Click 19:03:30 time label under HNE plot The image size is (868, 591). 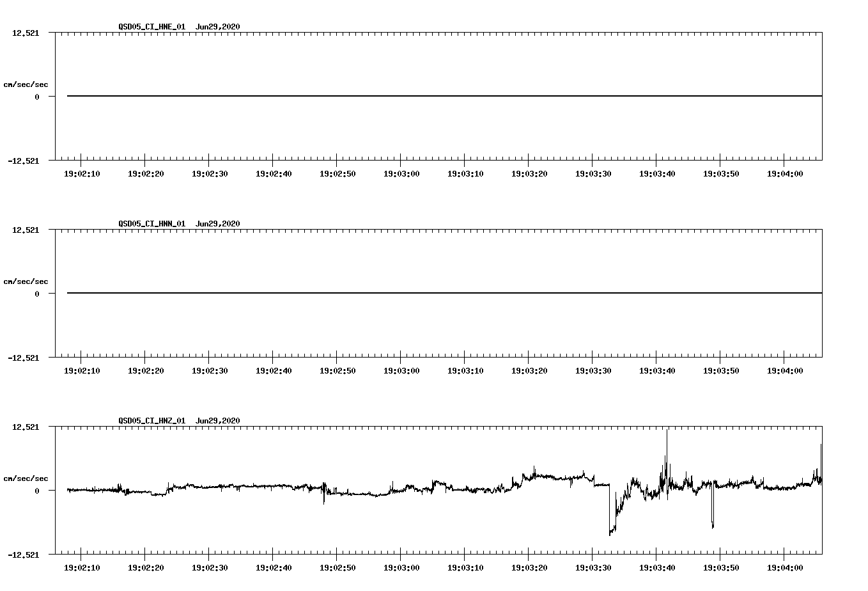(593, 174)
